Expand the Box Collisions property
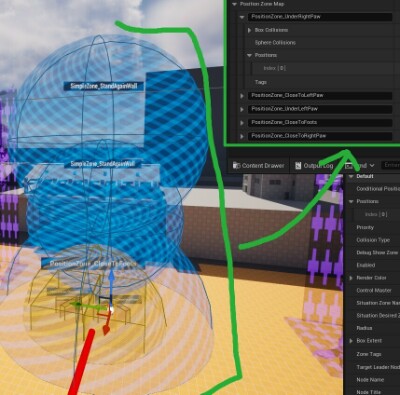 [x=249, y=30]
